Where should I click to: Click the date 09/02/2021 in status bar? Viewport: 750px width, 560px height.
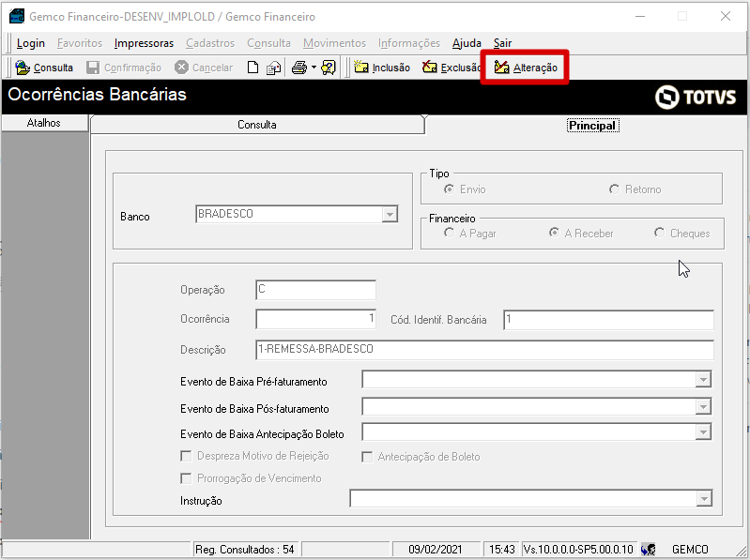pos(436,550)
